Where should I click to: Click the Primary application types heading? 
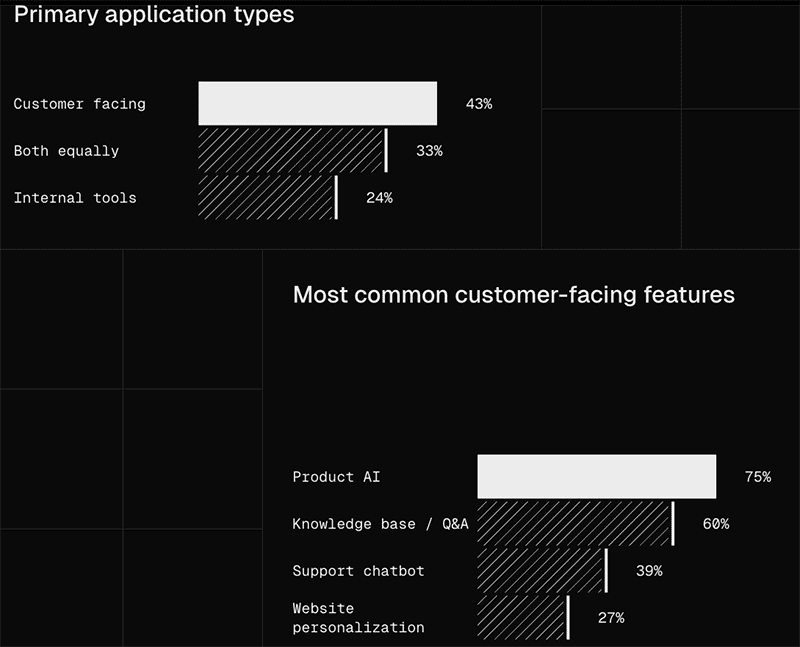tap(154, 14)
